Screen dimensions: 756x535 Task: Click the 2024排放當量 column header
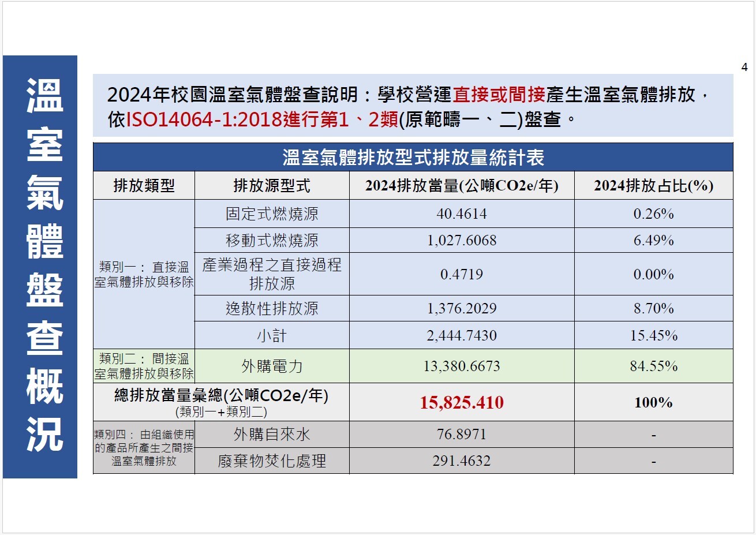tap(461, 186)
